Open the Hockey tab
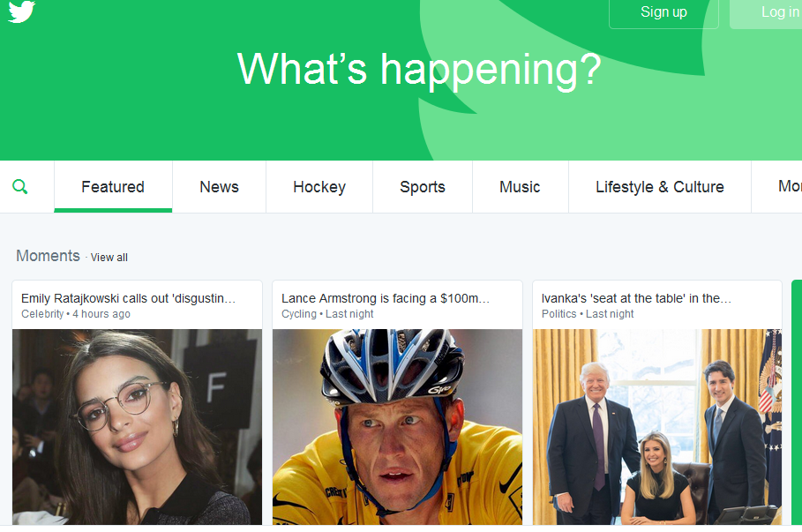 (x=319, y=187)
